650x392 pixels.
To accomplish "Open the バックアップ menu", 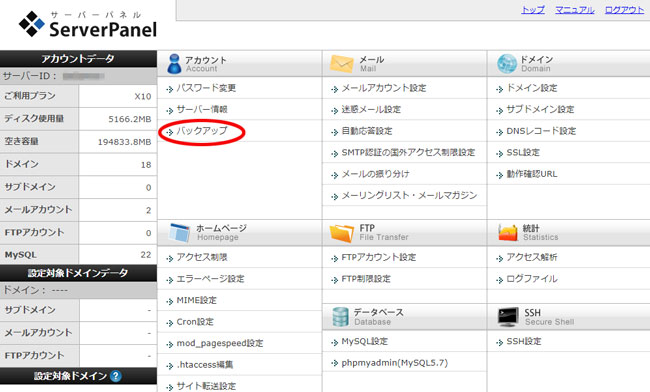I will pyautogui.click(x=202, y=131).
